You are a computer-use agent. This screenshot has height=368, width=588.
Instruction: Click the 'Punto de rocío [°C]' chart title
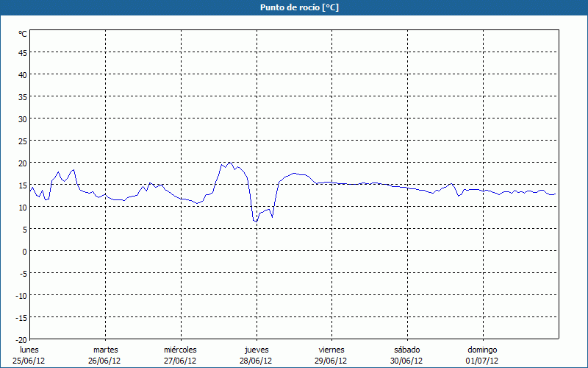[294, 7]
